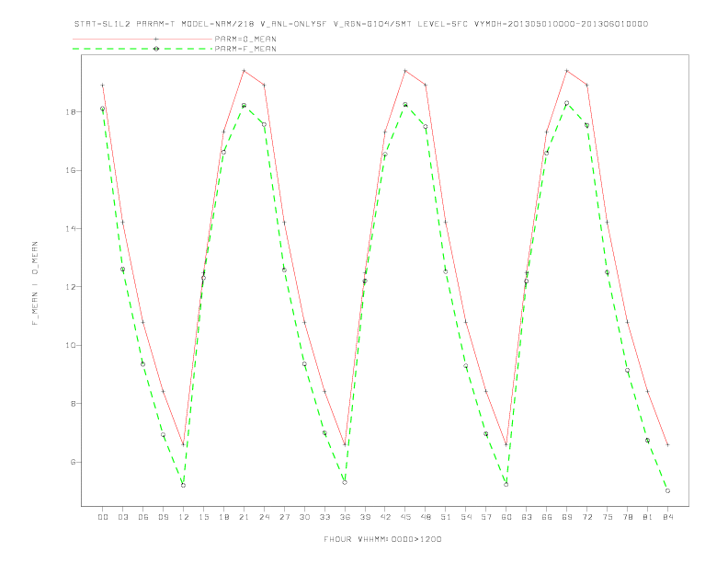The width and height of the screenshot is (728, 563).
Task: Click the red O_MEAN legend line sample
Action: coord(142,39)
